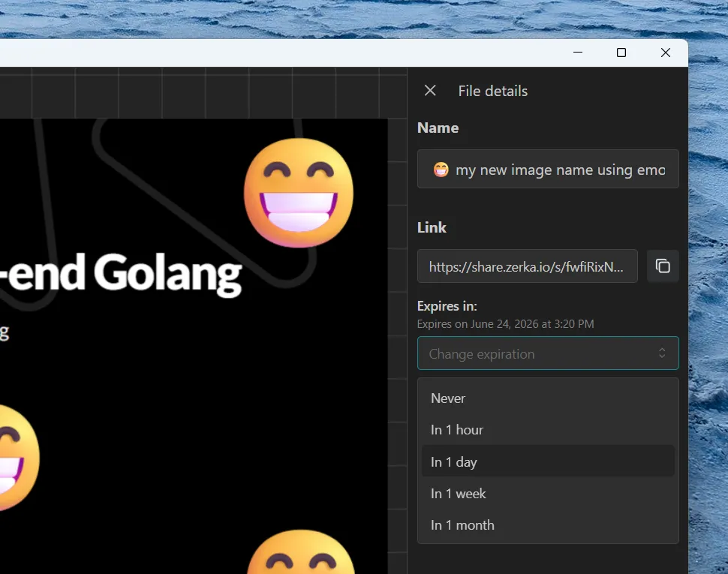Viewport: 728px width, 574px height.
Task: Minimize the application window
Action: 578,53
